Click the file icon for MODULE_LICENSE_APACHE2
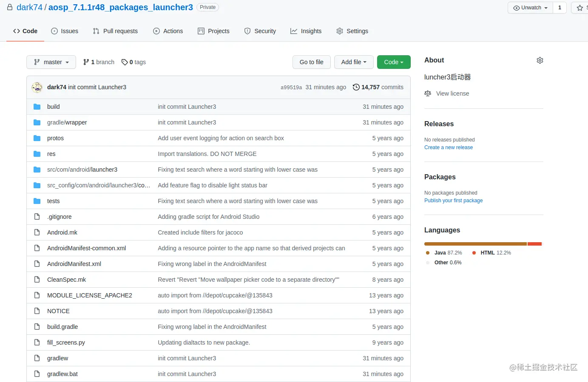The height and width of the screenshot is (382, 588). [37, 295]
